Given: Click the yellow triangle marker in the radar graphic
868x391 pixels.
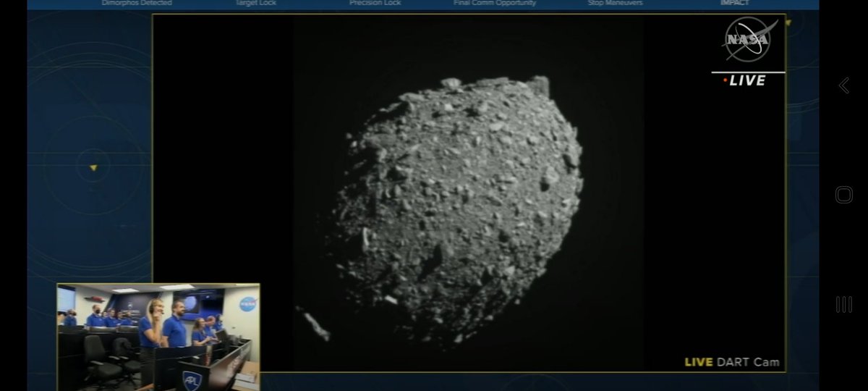Looking at the screenshot, I should pyautogui.click(x=93, y=168).
